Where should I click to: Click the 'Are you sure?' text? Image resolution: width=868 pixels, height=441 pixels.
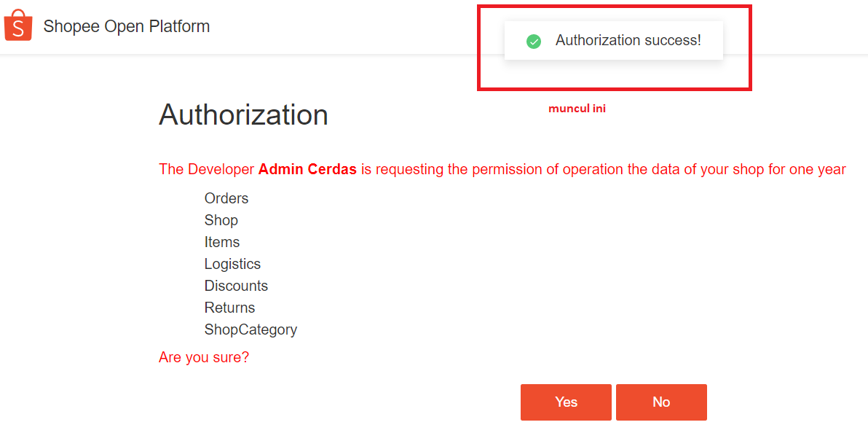[x=204, y=357]
